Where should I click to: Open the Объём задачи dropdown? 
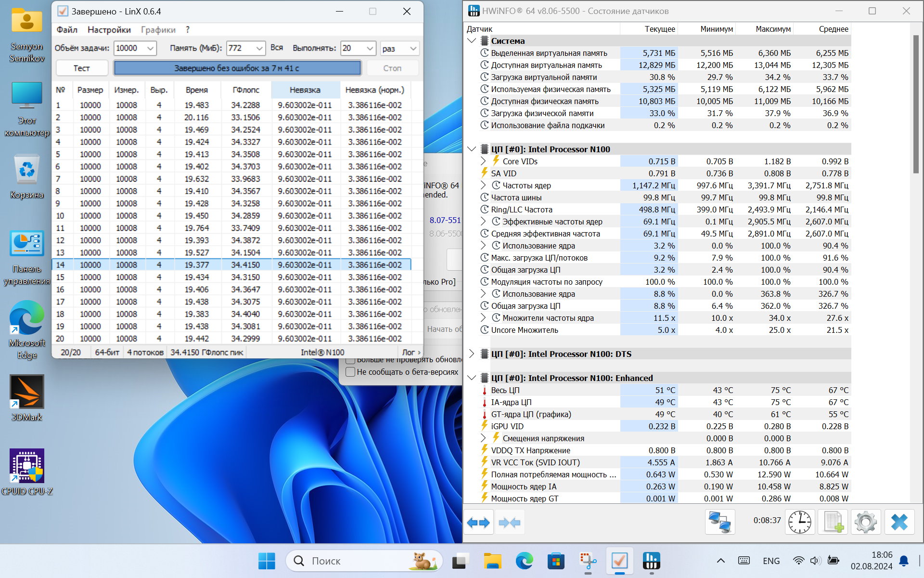(150, 48)
